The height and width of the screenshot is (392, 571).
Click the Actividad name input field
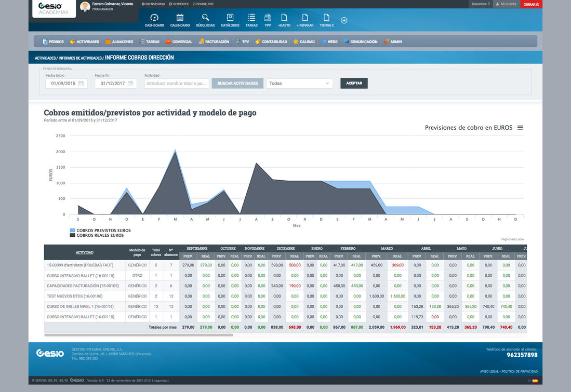[x=177, y=84]
